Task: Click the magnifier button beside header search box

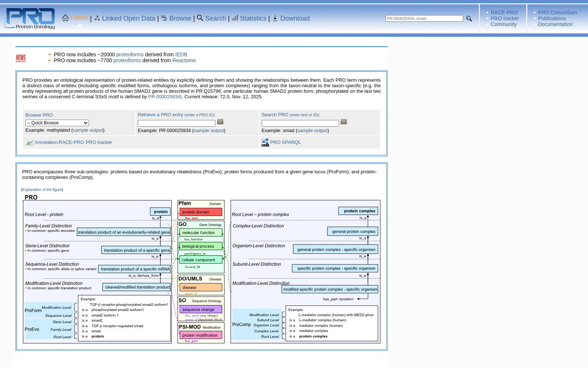Action: (469, 18)
